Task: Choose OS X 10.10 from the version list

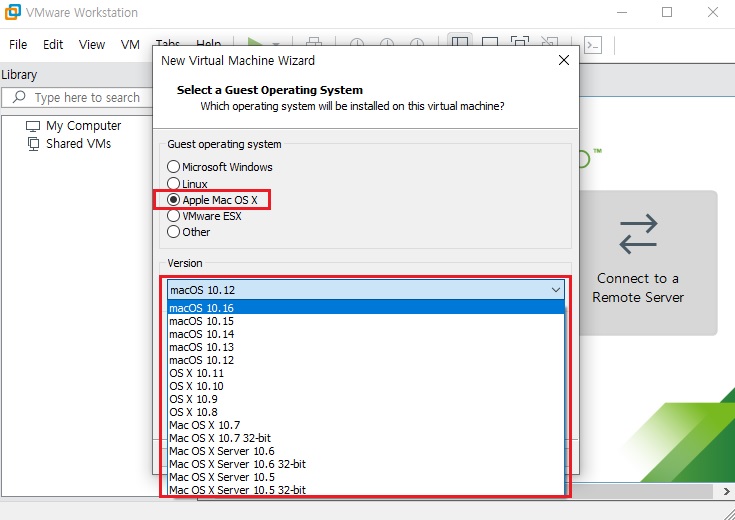Action: click(366, 386)
